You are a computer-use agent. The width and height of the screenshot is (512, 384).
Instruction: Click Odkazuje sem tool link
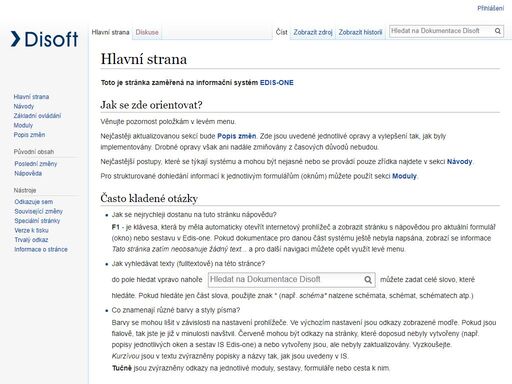[x=34, y=202]
